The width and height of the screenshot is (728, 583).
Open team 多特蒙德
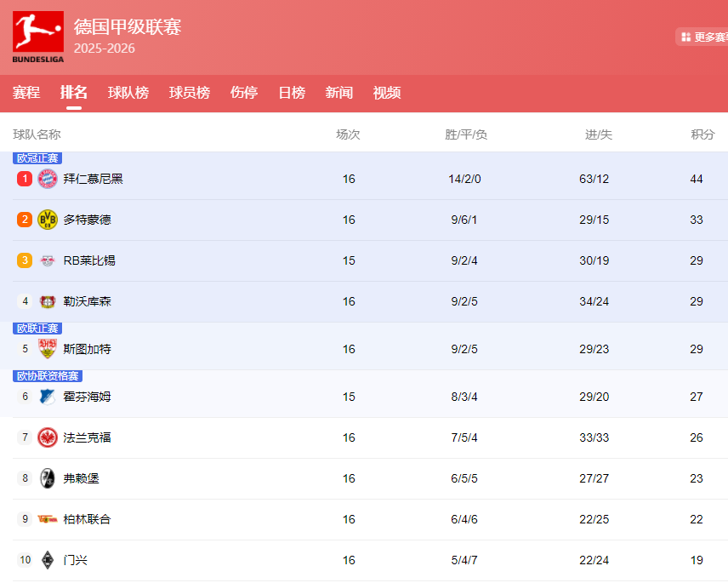[x=88, y=220]
